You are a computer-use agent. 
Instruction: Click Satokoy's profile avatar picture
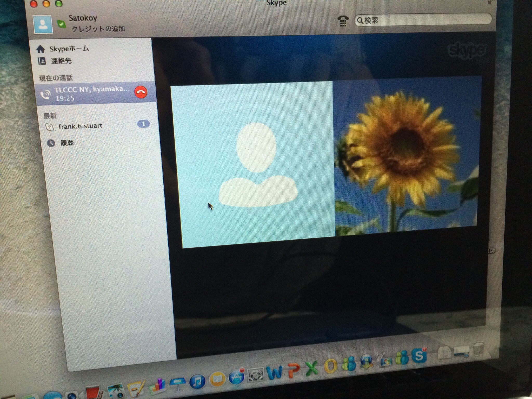point(43,24)
